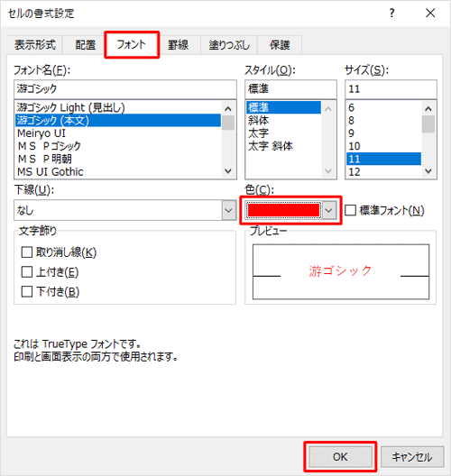451x476 pixels.
Task: Open the 保護 tab
Action: 280,45
